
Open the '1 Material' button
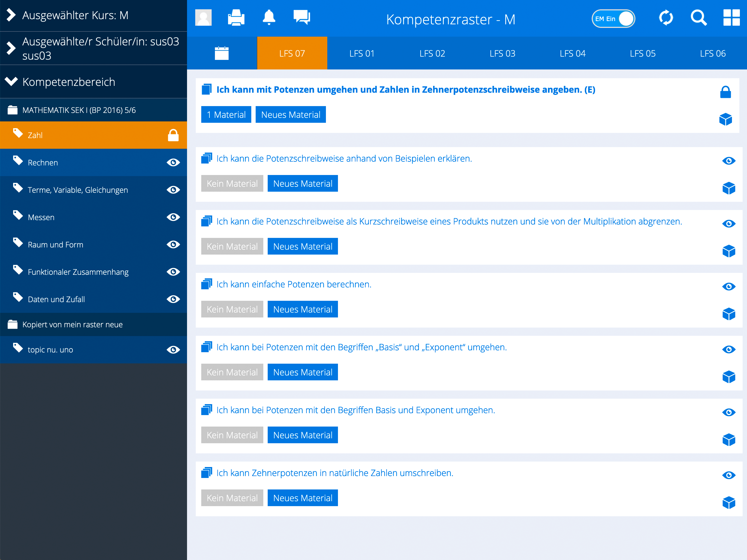pos(226,115)
